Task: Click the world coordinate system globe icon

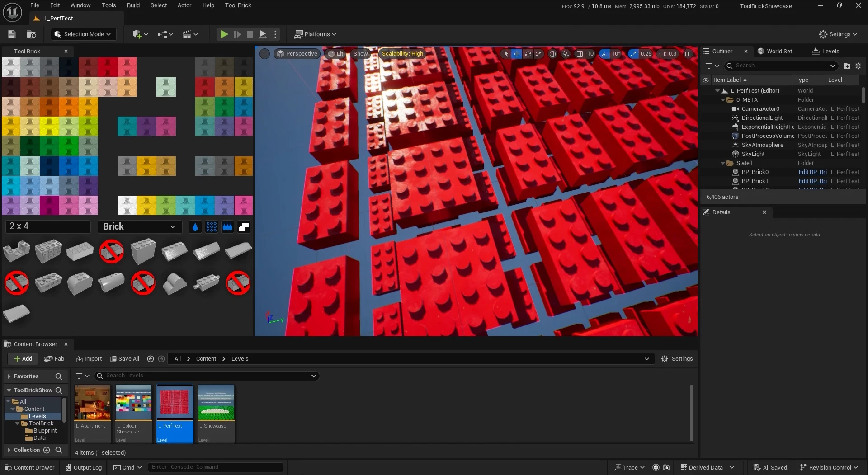Action: (x=552, y=54)
